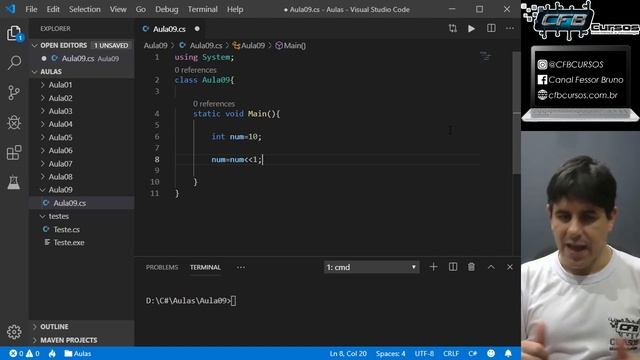The width and height of the screenshot is (640, 360).
Task: Open the Selection menu
Action: pos(84,9)
